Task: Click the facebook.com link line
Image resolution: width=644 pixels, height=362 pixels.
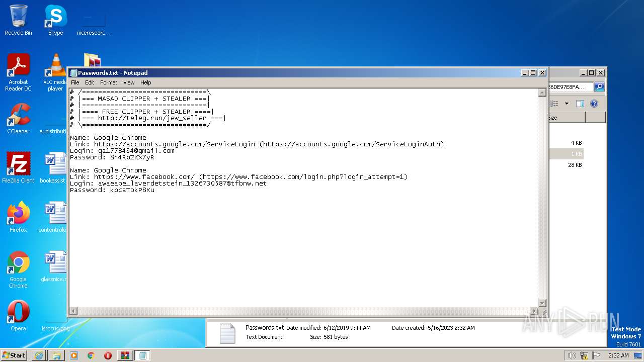Action: pyautogui.click(x=239, y=177)
